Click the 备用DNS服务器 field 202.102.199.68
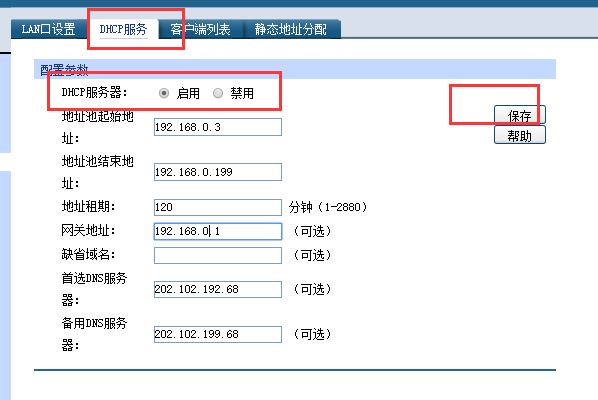This screenshot has height=400, width=598. 218,334
